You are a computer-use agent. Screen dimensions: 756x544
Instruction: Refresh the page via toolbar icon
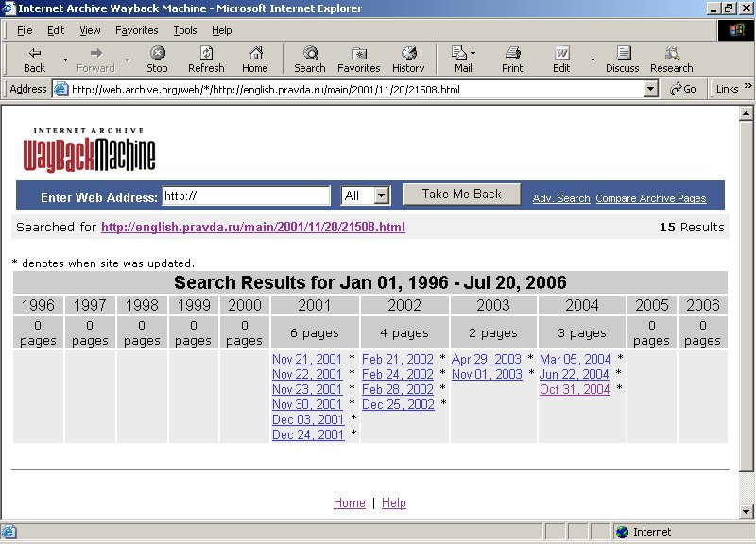point(206,53)
